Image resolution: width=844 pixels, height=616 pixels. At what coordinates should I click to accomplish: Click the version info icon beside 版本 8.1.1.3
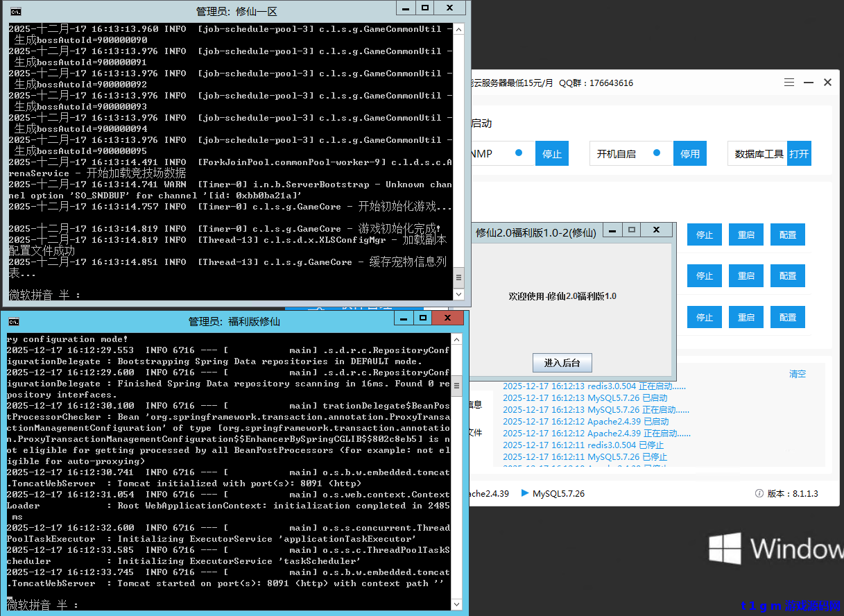point(759,494)
